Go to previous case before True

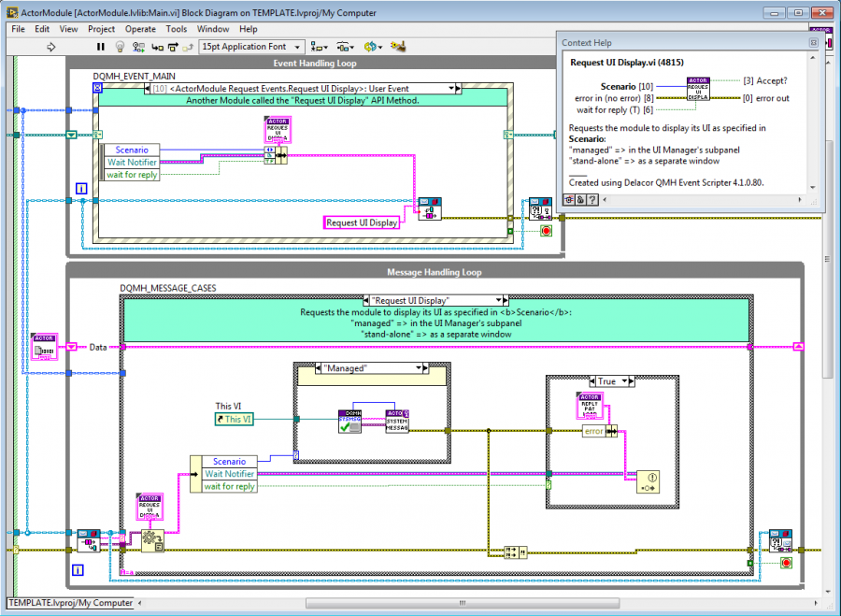(x=592, y=381)
